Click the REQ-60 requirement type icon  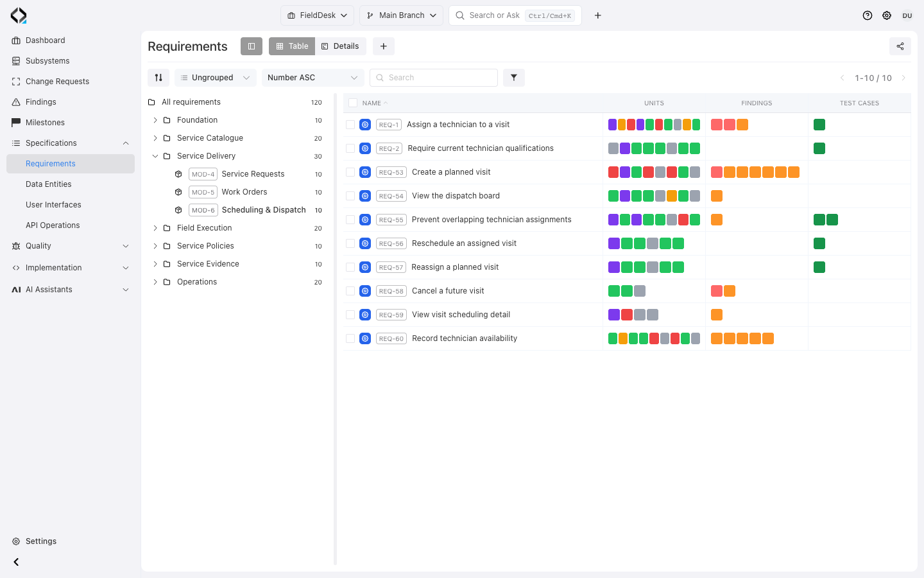tap(365, 338)
